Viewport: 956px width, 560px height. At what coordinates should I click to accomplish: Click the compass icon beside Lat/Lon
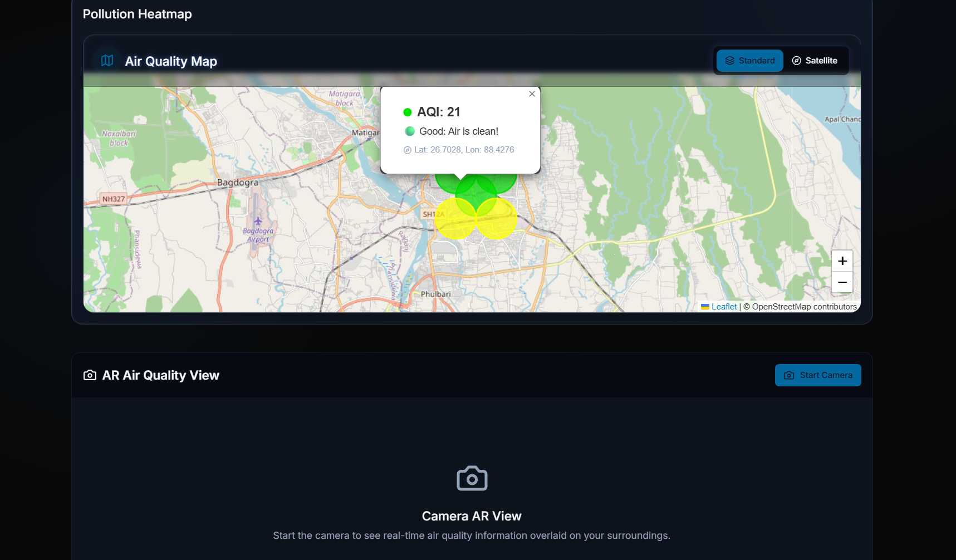point(407,150)
